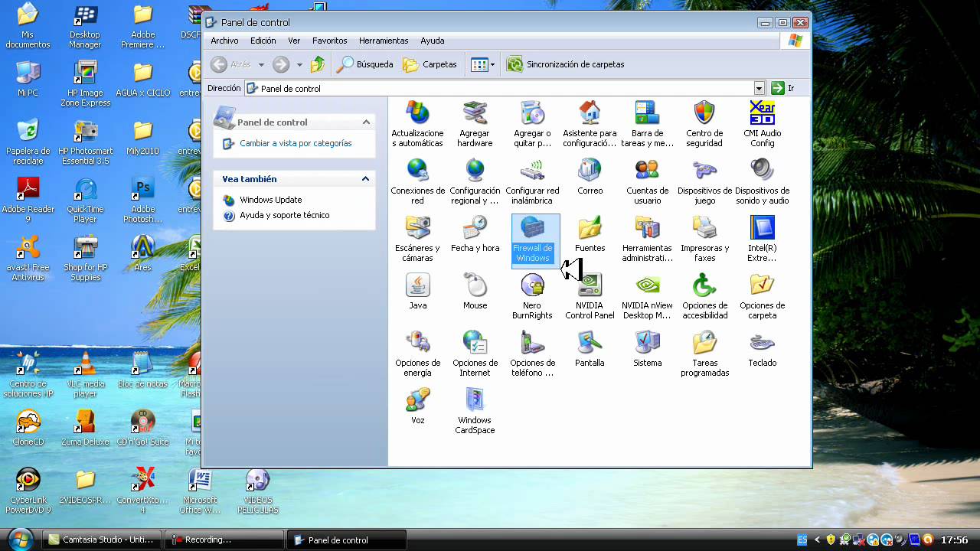Click Sincronización de carpetas toolbar button
The width and height of the screenshot is (980, 551).
566,64
